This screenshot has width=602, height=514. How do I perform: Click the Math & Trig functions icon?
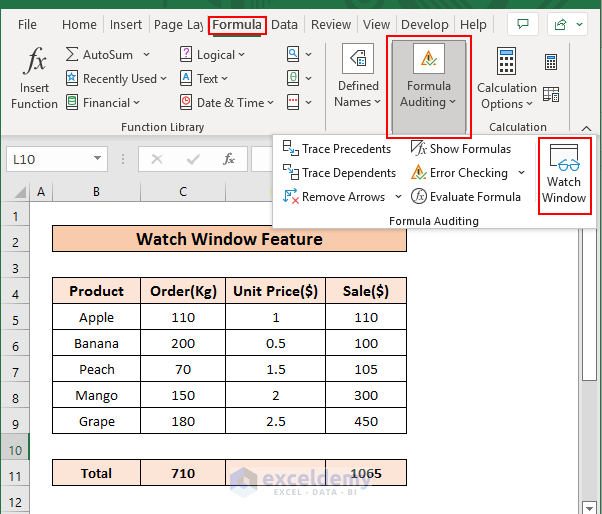[x=293, y=78]
